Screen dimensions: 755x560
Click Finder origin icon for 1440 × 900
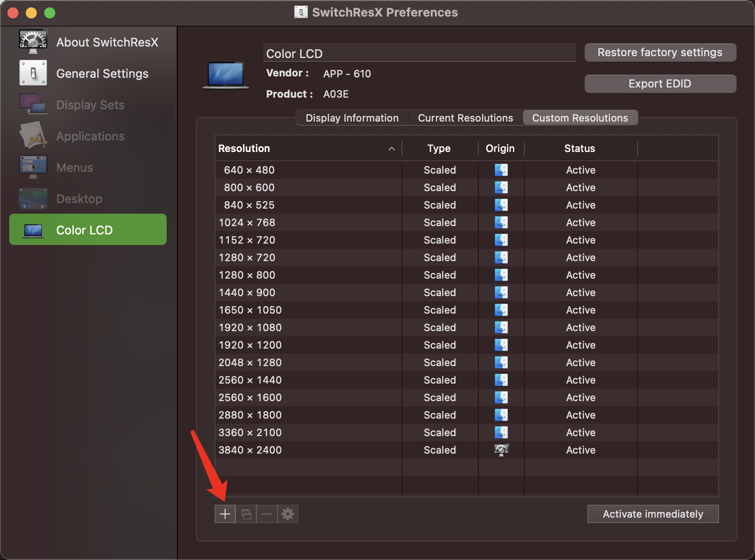tap(501, 292)
